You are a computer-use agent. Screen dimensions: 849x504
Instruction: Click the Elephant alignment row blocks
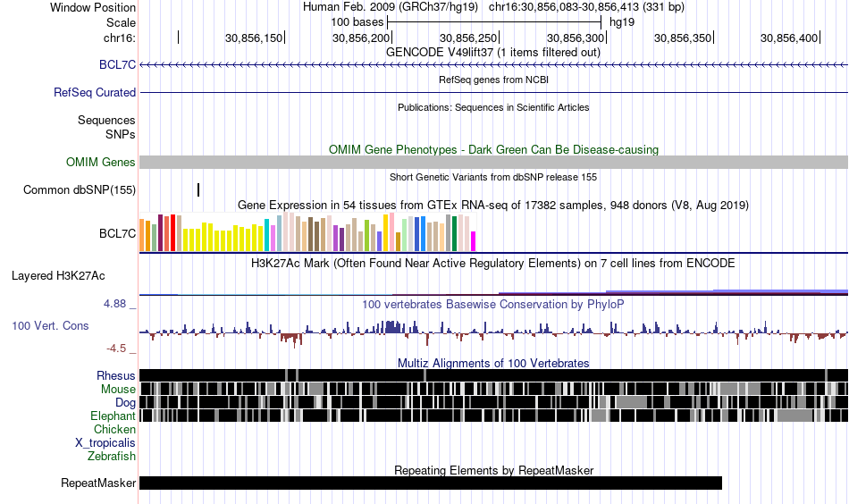click(x=493, y=416)
